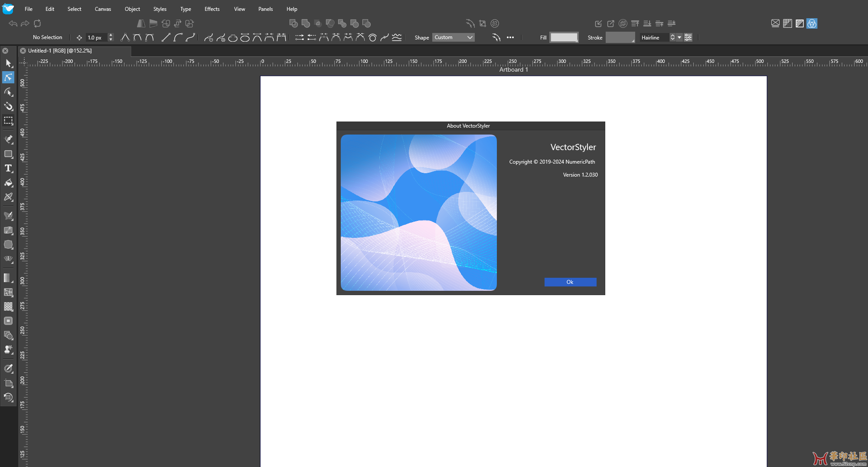Select the Text tool

click(8, 168)
